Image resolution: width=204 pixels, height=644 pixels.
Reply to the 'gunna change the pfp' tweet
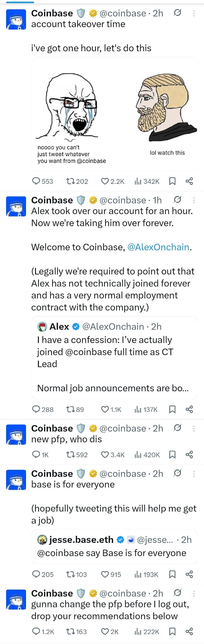[x=36, y=632]
